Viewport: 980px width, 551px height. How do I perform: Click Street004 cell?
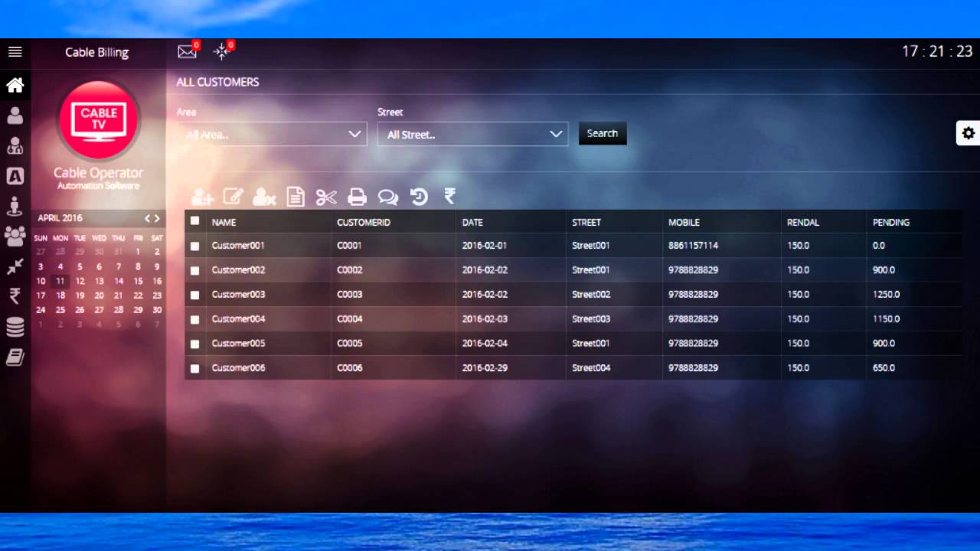pos(591,368)
